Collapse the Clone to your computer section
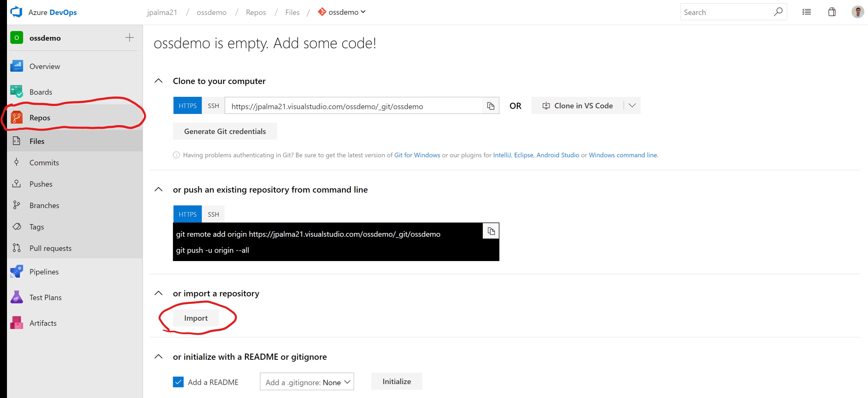868x398 pixels. pyautogui.click(x=158, y=81)
